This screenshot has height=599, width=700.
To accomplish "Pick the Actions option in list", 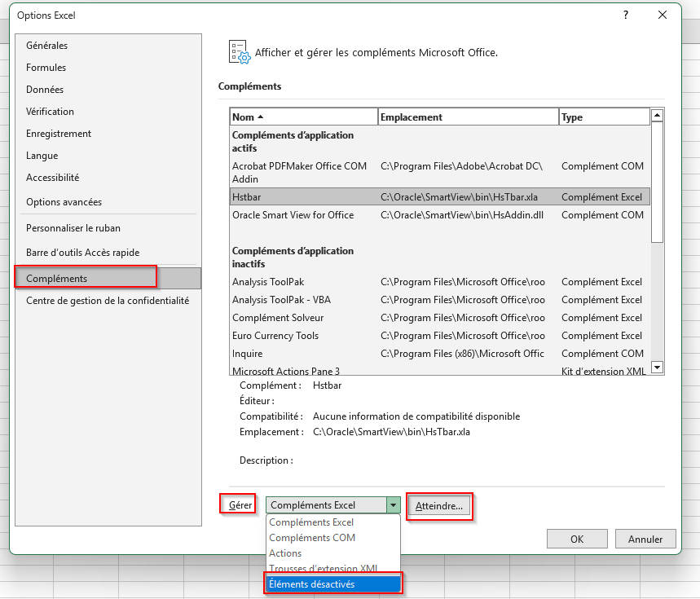I will pyautogui.click(x=285, y=553).
